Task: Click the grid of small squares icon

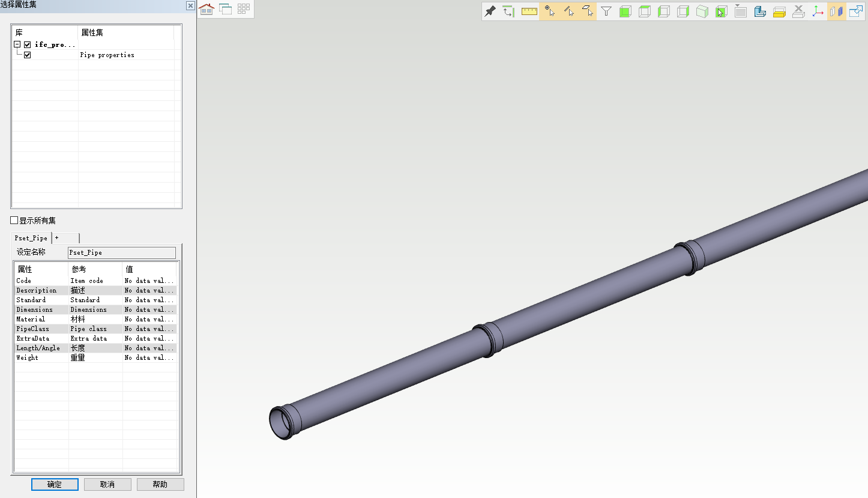Action: coord(244,9)
